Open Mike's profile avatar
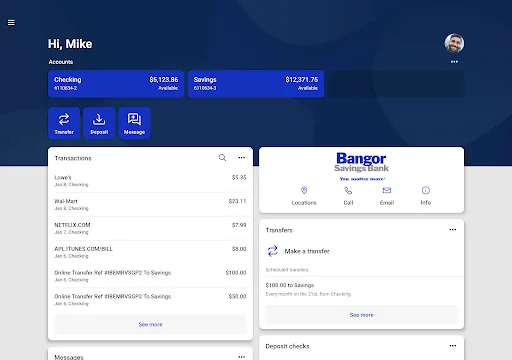This screenshot has width=512, height=360. (x=454, y=43)
